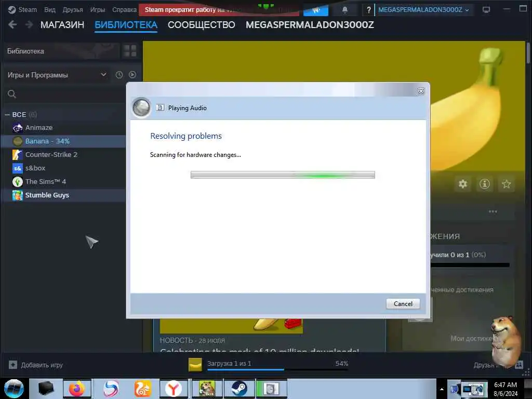The height and width of the screenshot is (399, 532).
Task: Expand the account name dropdown
Action: [x=423, y=10]
